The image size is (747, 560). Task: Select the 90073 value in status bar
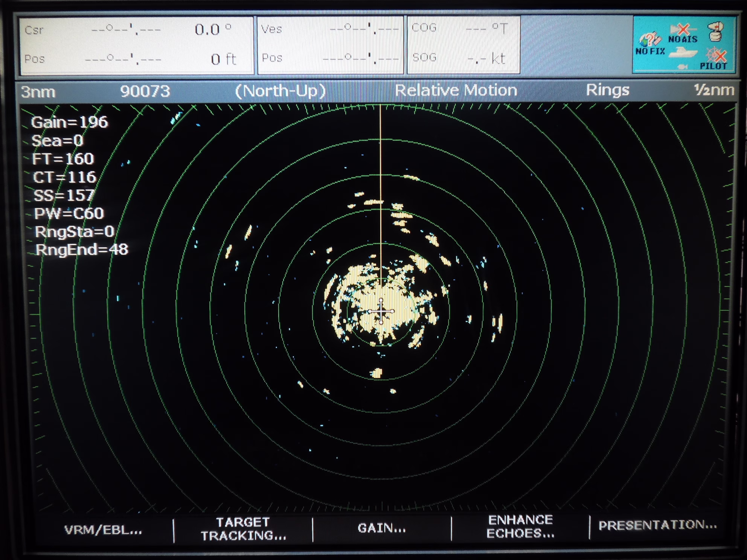(x=145, y=91)
